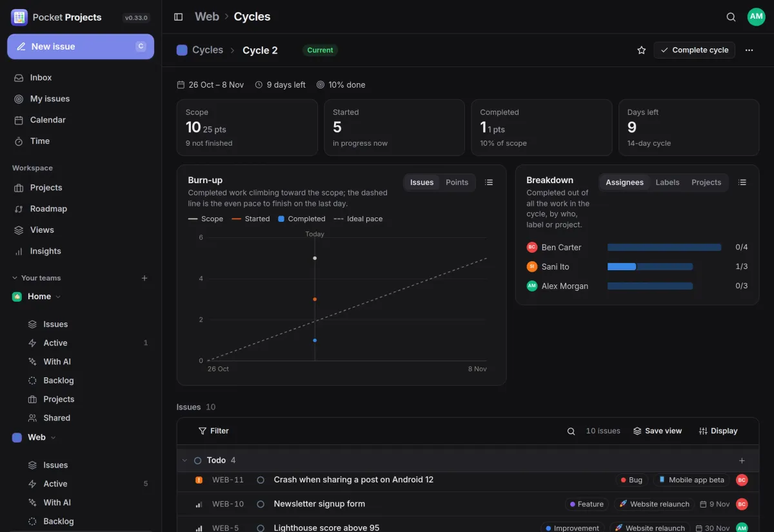774x532 pixels.
Task: Click the Scope stat card
Action: pyautogui.click(x=247, y=128)
